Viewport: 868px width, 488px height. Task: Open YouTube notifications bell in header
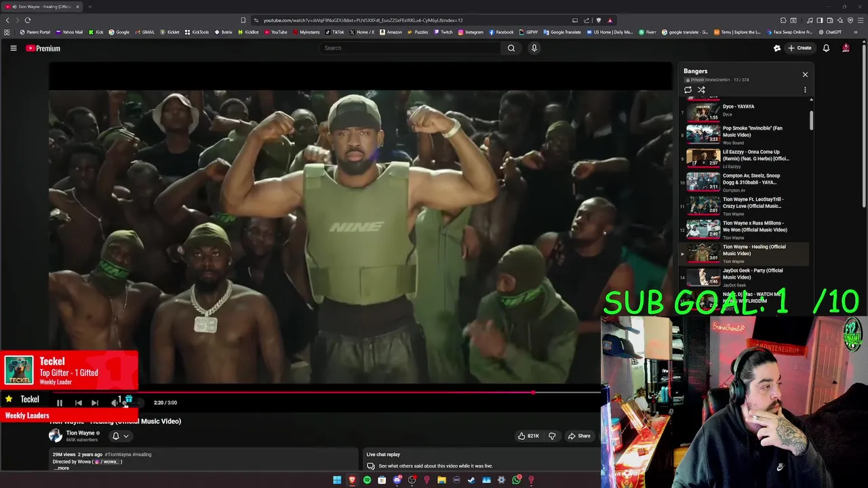click(x=826, y=48)
